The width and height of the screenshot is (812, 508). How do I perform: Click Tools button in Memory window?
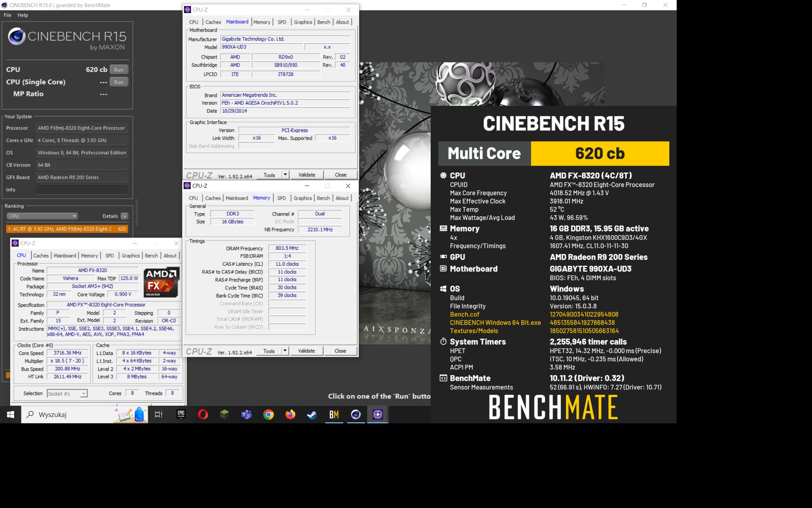pos(269,351)
